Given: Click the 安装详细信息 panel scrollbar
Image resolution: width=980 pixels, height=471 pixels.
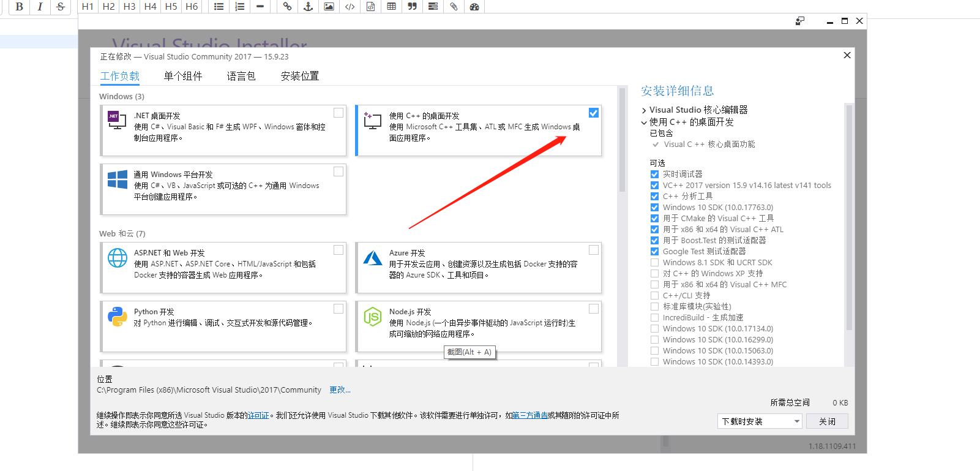Looking at the screenshot, I should tap(848, 217).
